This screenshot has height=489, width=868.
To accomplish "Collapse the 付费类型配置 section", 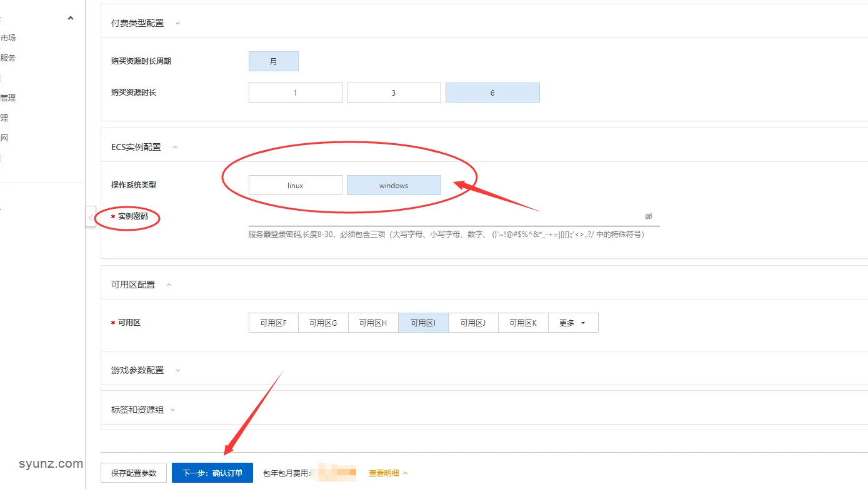I will pos(177,23).
